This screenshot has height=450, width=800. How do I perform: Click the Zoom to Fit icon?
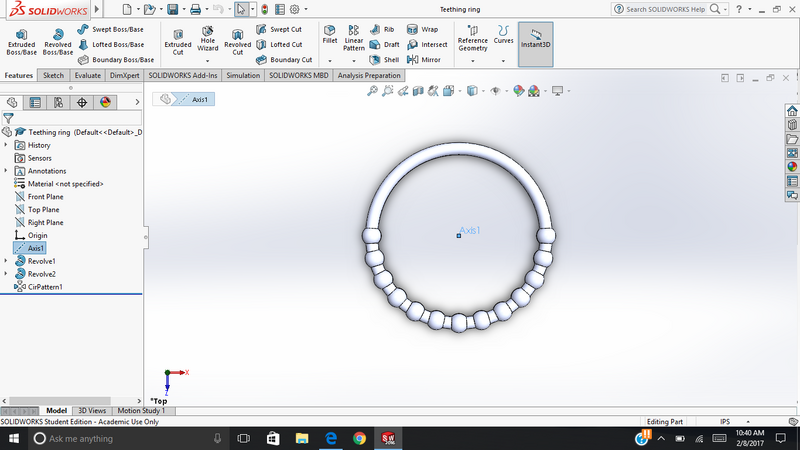click(x=372, y=91)
